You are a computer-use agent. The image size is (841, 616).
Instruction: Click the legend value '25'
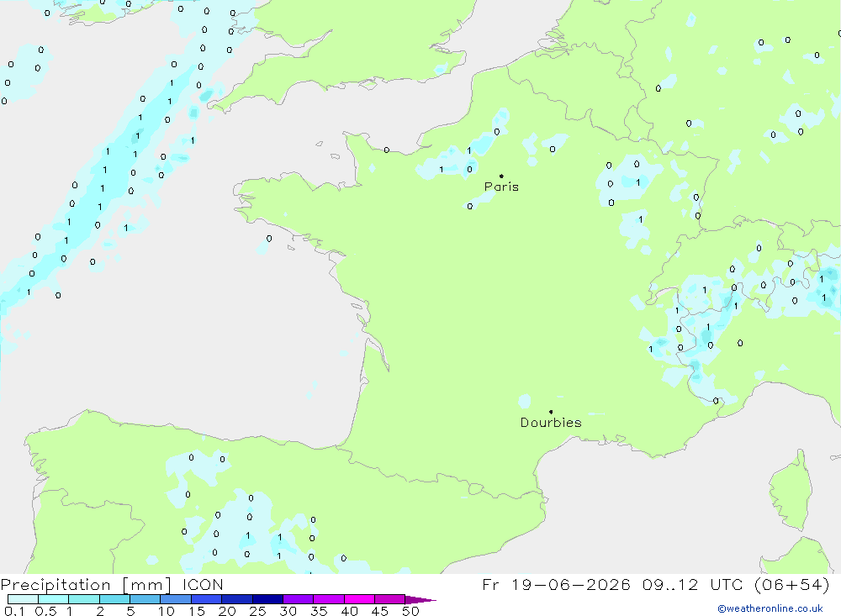pyautogui.click(x=258, y=611)
